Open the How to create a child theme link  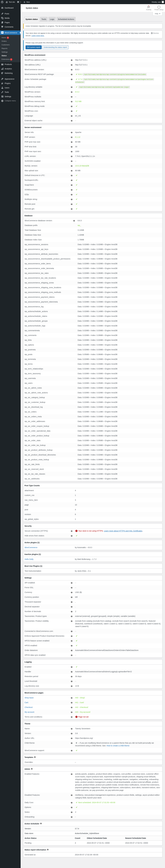coord(118,746)
